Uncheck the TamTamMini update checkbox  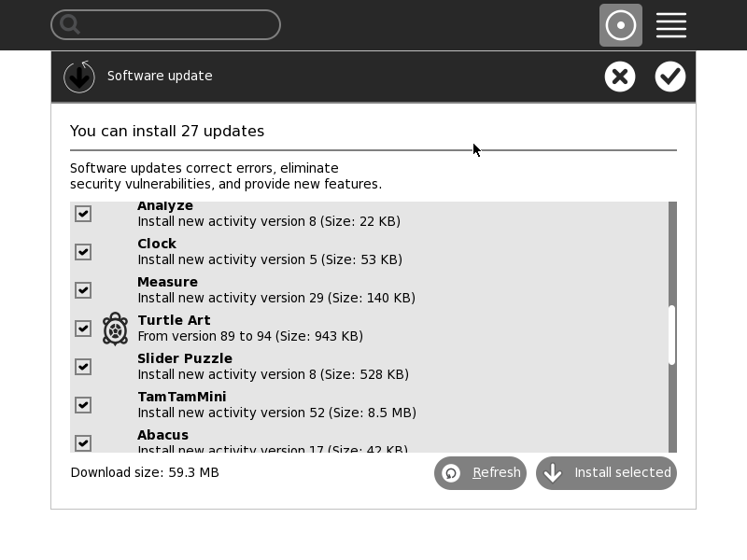(x=83, y=405)
